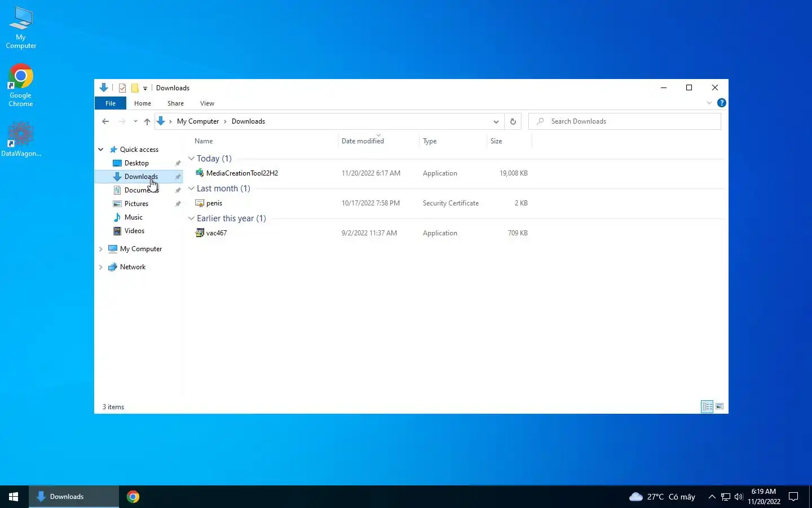Open the Customize Quick Access Toolbar dropdown

point(145,88)
